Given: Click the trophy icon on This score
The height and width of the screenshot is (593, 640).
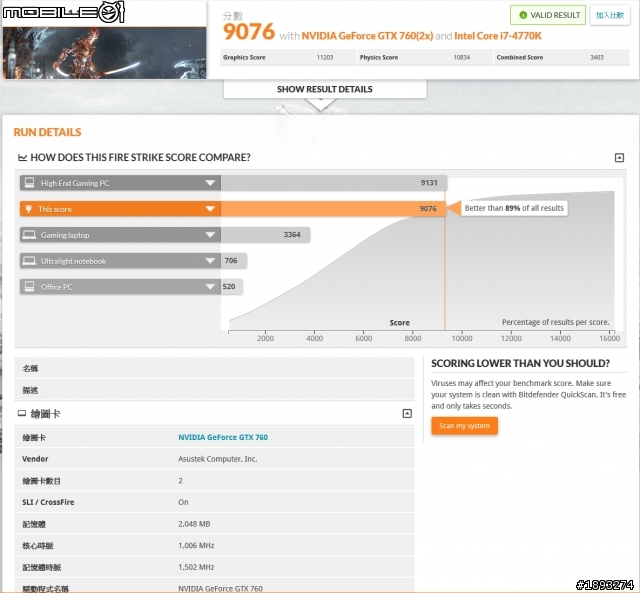Looking at the screenshot, I should 29,209.
